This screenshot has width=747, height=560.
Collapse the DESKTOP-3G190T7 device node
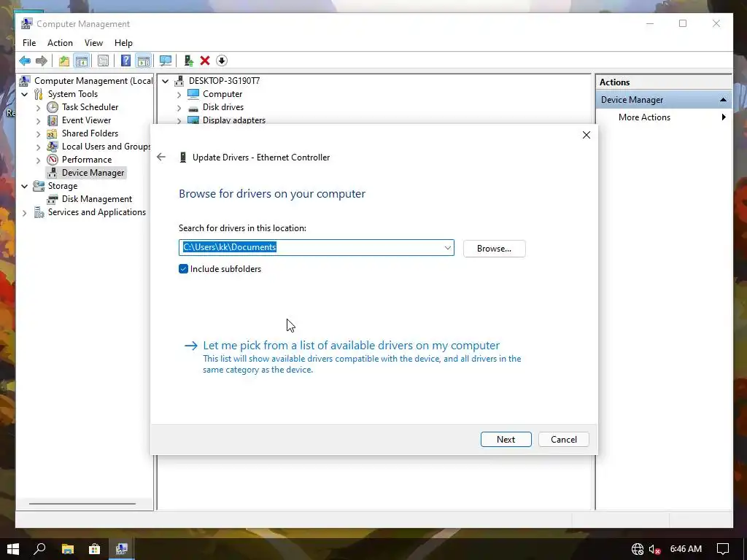pos(166,82)
